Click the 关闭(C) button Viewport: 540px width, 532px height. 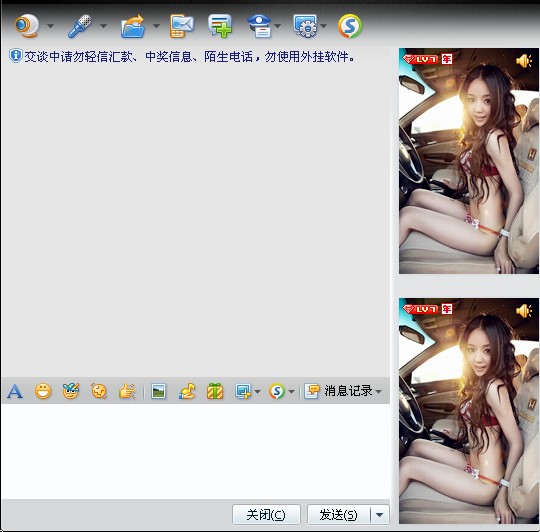click(266, 515)
